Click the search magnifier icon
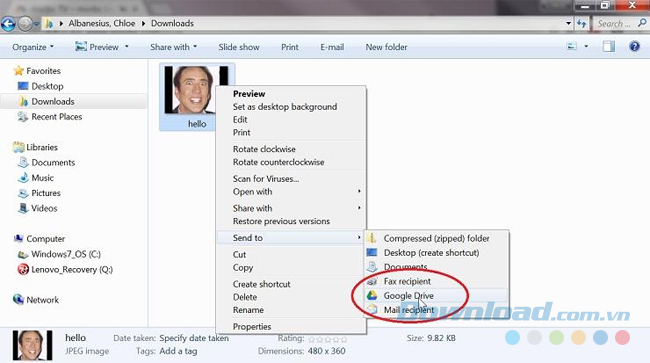Screen dimensions: 650x363 [x=642, y=23]
